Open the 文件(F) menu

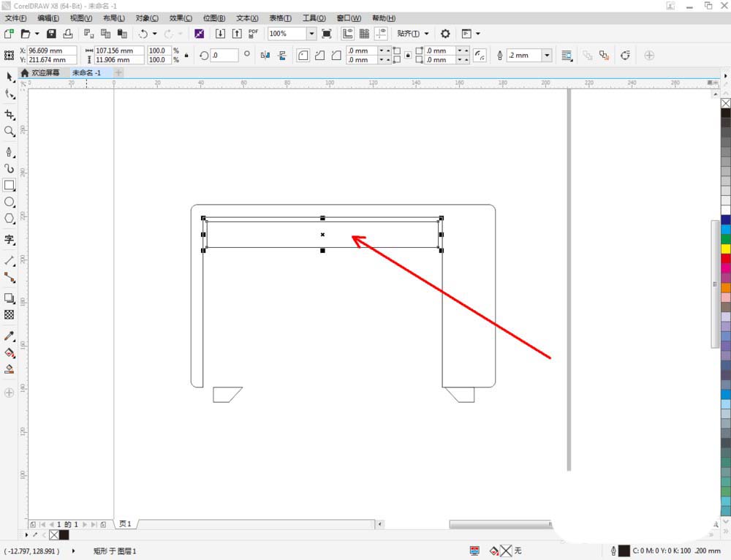point(16,18)
